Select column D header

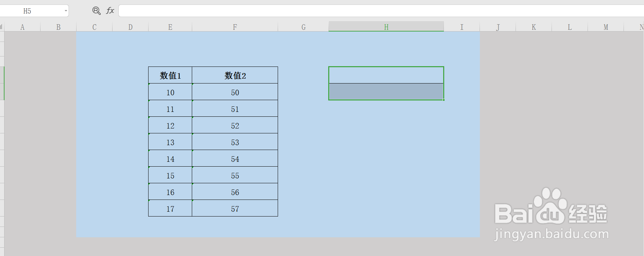tap(131, 27)
